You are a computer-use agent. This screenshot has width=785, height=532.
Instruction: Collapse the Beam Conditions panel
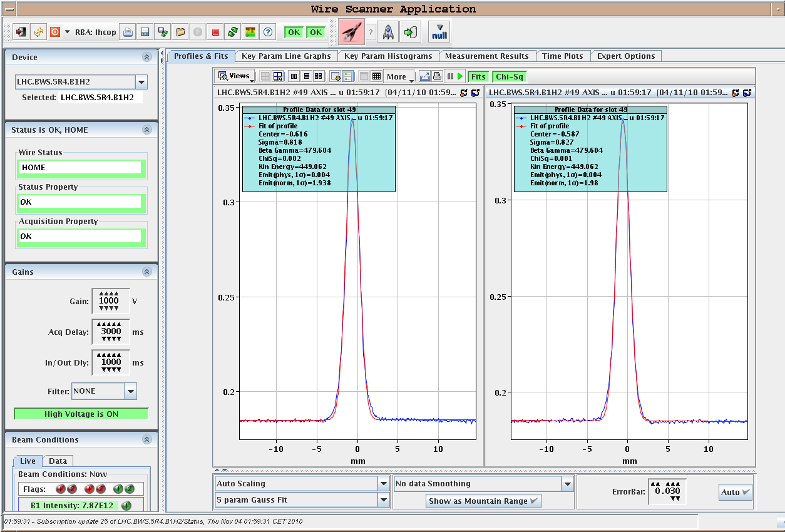point(147,439)
